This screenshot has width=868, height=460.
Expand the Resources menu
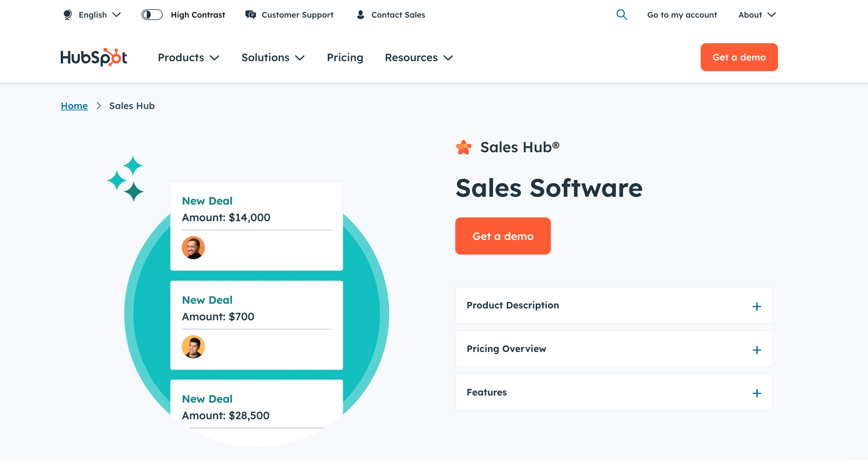click(419, 58)
